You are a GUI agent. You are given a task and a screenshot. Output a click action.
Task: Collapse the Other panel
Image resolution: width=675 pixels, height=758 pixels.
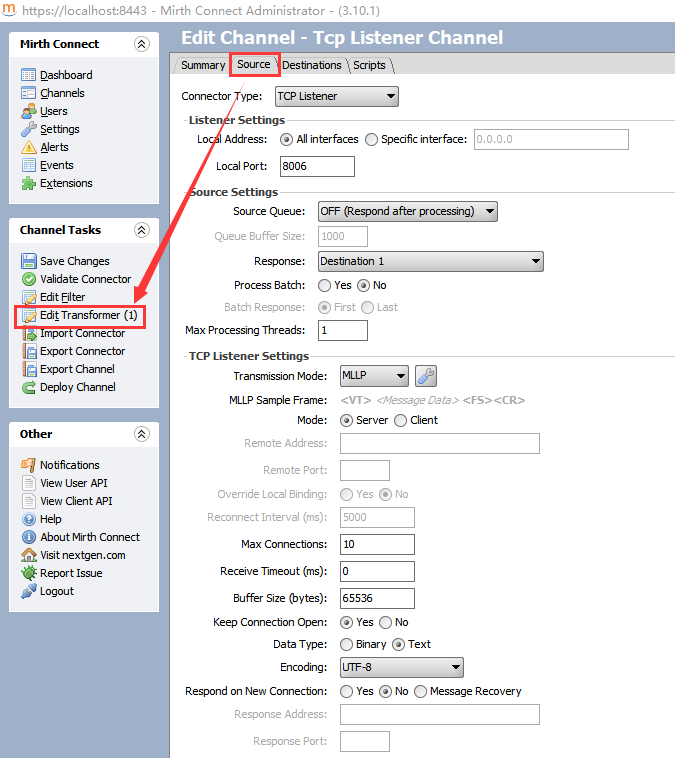[141, 434]
